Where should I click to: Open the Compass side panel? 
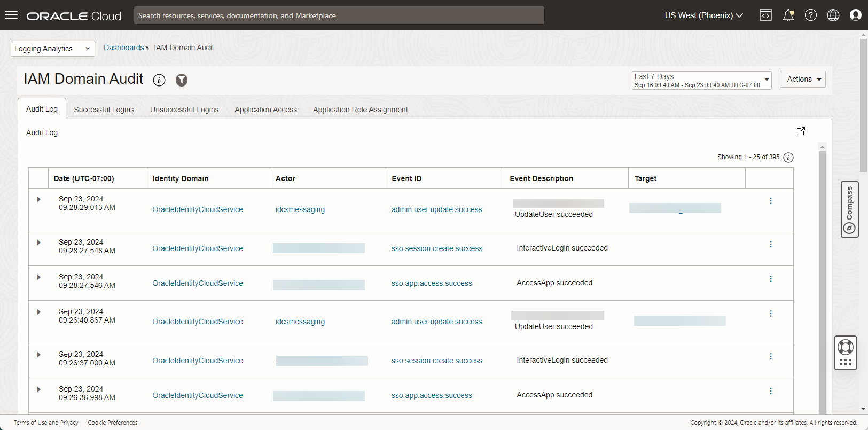tap(849, 209)
